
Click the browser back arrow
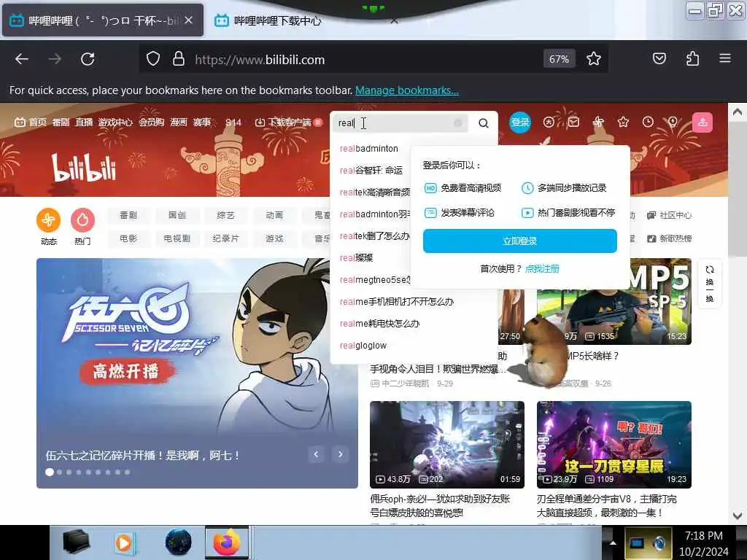tap(22, 59)
